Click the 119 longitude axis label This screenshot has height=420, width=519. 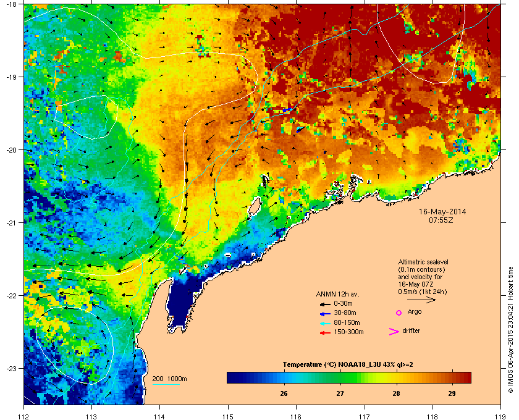pos(500,416)
